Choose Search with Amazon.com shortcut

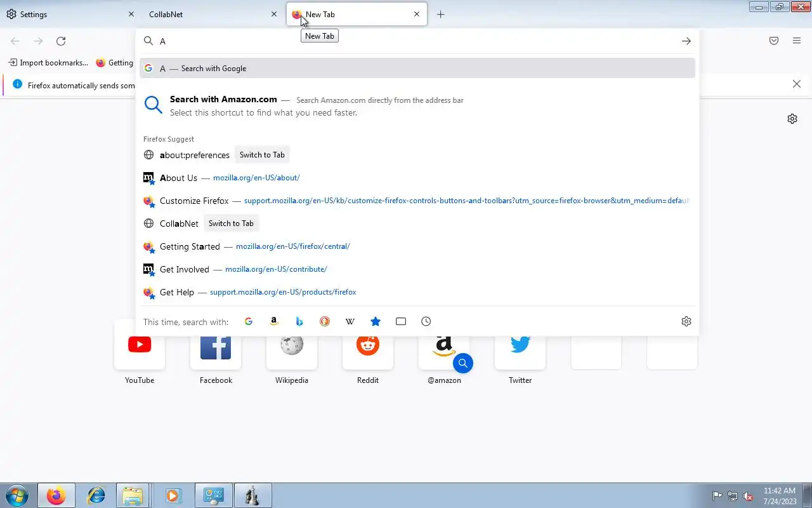tap(417, 105)
